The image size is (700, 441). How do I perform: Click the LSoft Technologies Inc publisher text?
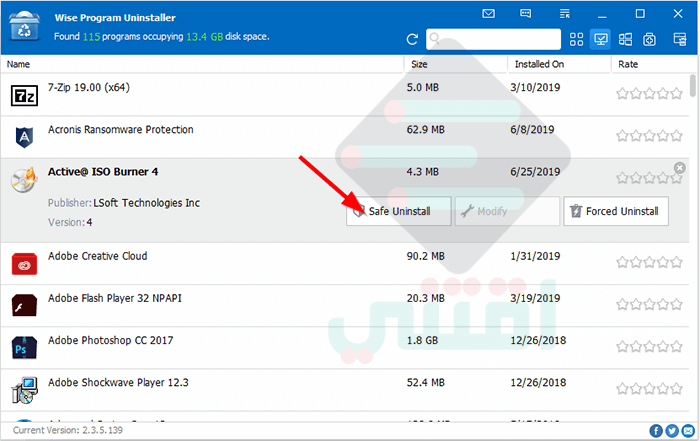146,203
